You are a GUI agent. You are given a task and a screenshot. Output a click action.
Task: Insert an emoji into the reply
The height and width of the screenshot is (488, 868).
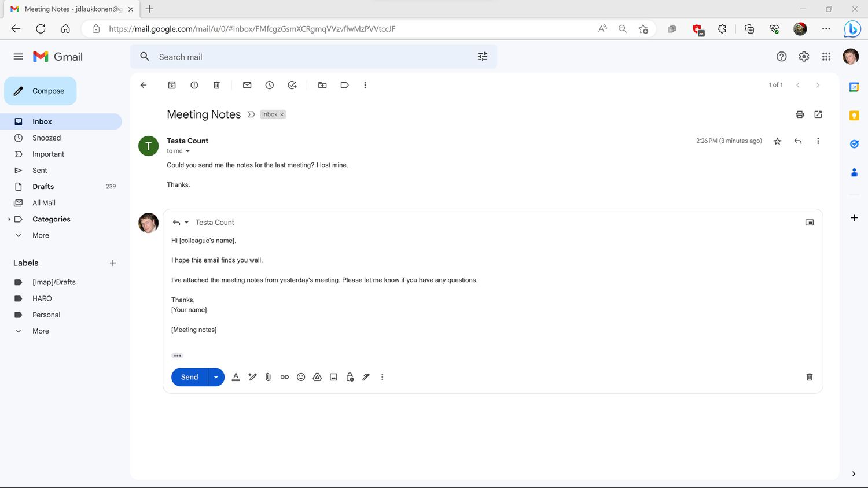pyautogui.click(x=301, y=377)
